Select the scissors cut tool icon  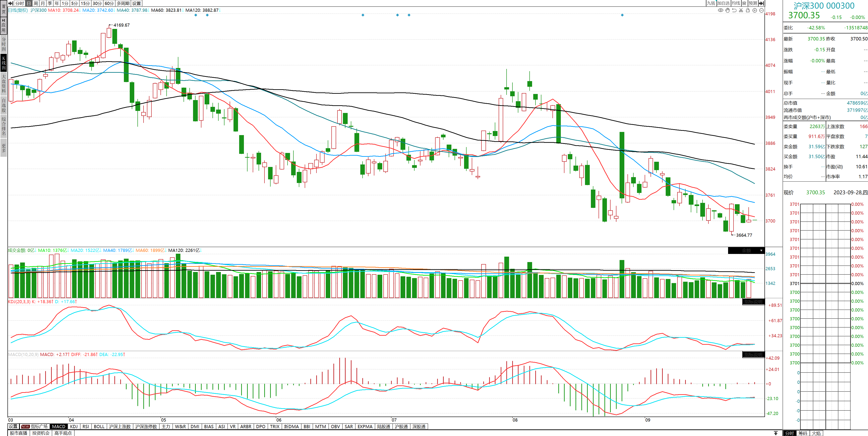741,10
